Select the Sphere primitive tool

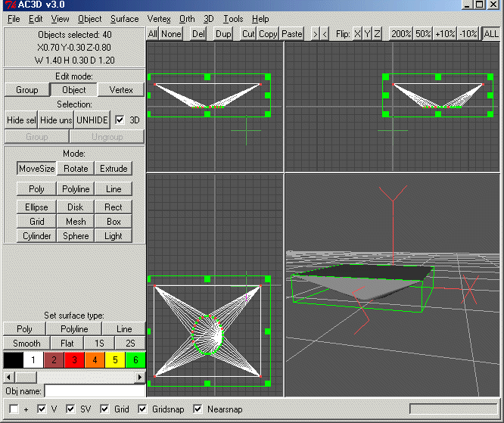pos(76,236)
